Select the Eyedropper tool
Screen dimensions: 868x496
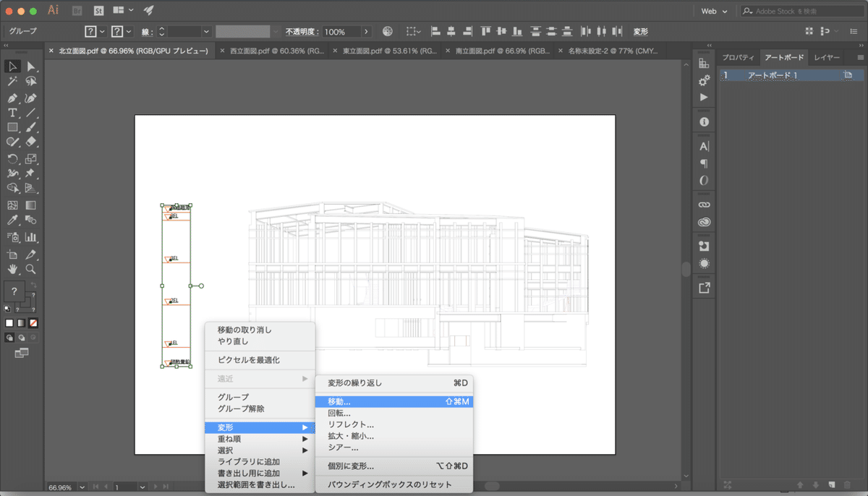tap(12, 220)
